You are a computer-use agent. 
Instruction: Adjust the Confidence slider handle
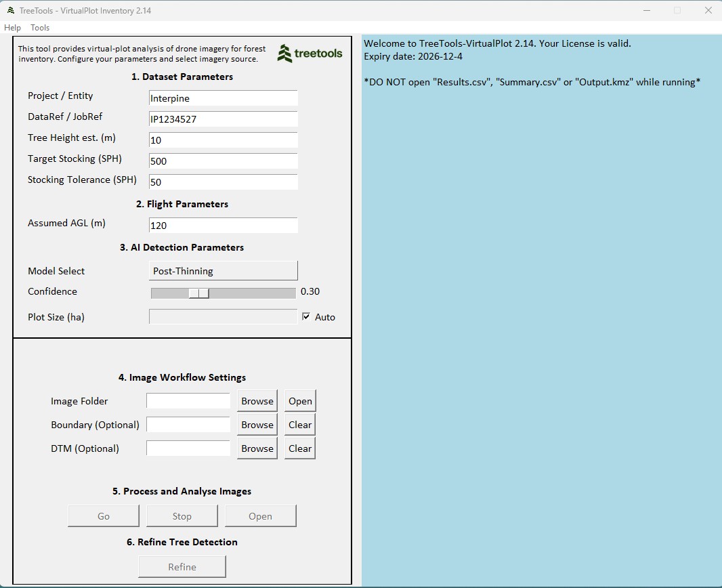pos(198,293)
